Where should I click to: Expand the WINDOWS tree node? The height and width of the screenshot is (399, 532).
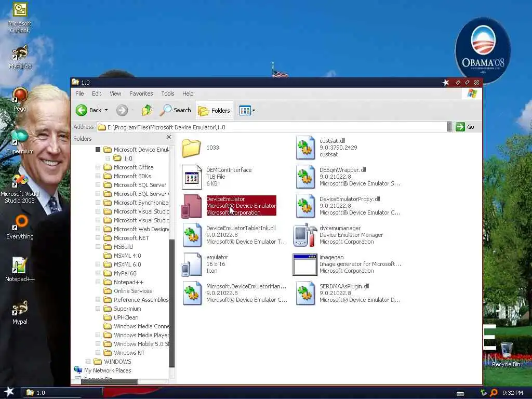88,362
